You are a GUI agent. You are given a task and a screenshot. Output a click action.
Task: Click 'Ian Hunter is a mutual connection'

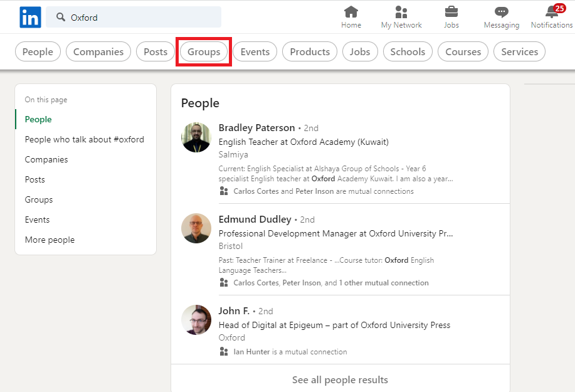click(290, 352)
